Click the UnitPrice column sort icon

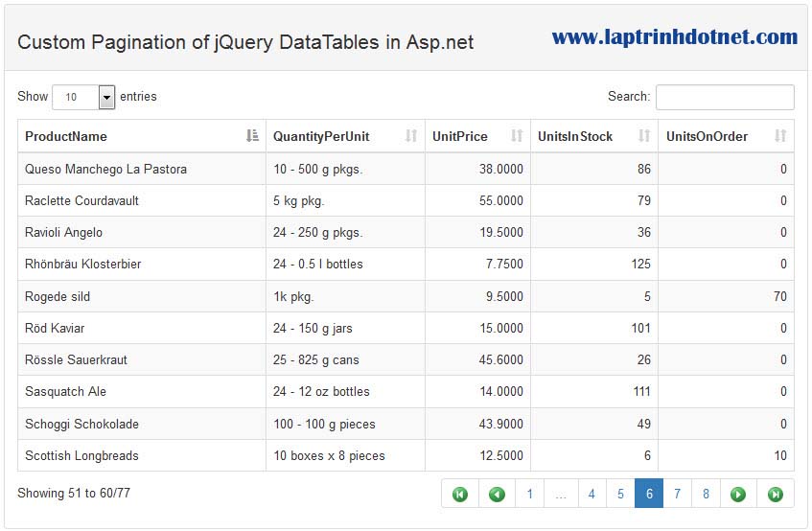517,136
